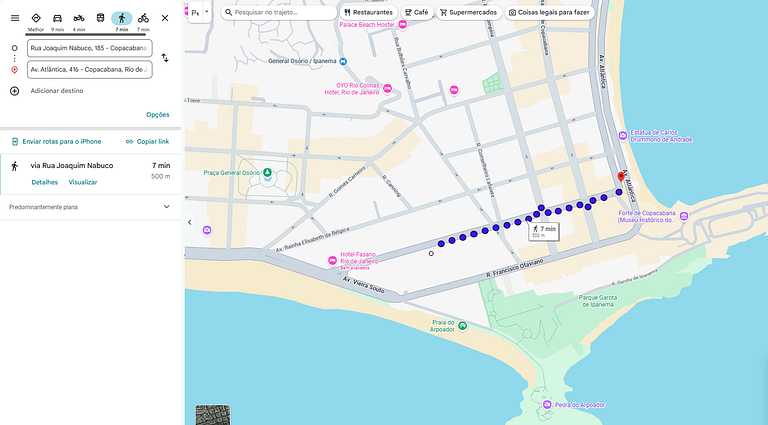Click the R. Francisco Otaviano street label
This screenshot has height=425, width=768.
point(515,268)
